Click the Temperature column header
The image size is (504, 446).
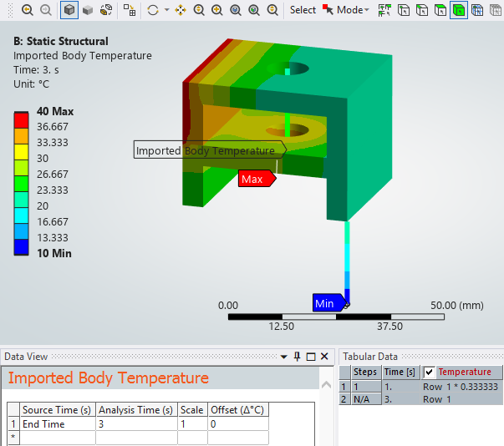click(x=462, y=373)
